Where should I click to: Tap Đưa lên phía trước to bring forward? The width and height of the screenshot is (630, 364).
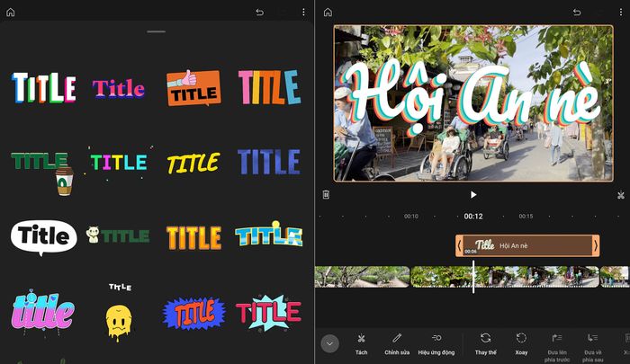click(557, 348)
